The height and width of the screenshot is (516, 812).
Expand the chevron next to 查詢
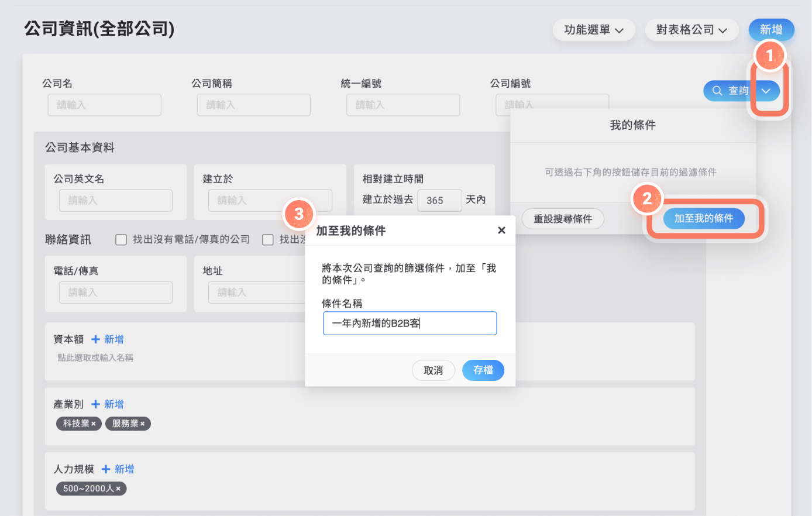766,91
